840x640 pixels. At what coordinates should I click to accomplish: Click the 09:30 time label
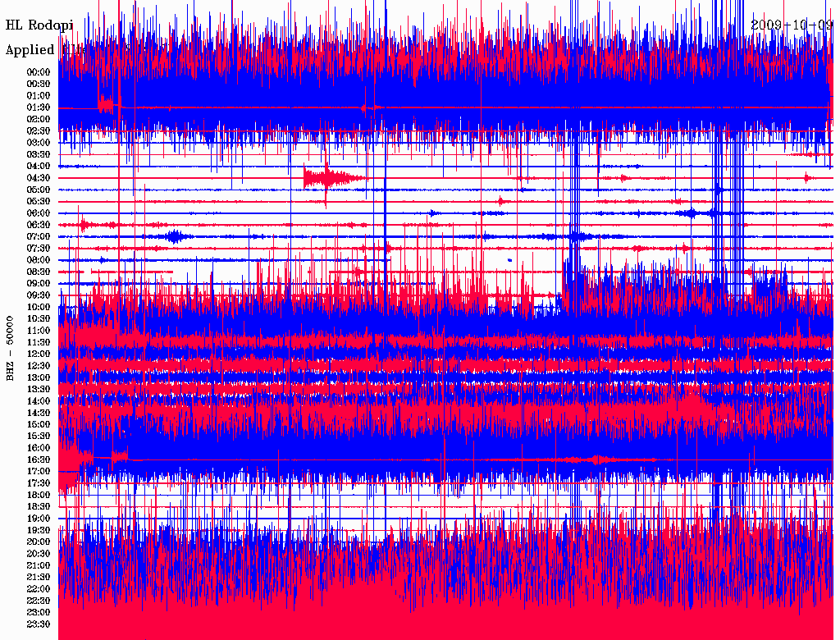tap(39, 295)
